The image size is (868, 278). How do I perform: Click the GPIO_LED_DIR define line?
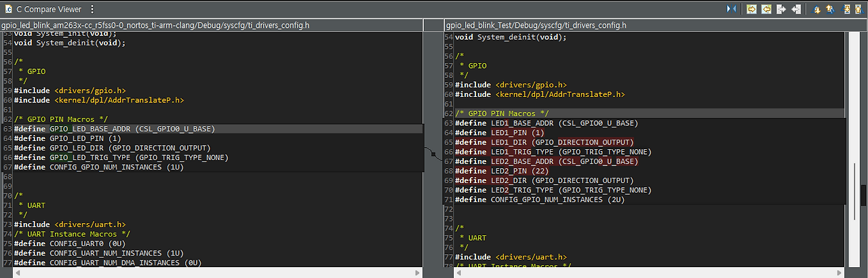click(x=112, y=148)
